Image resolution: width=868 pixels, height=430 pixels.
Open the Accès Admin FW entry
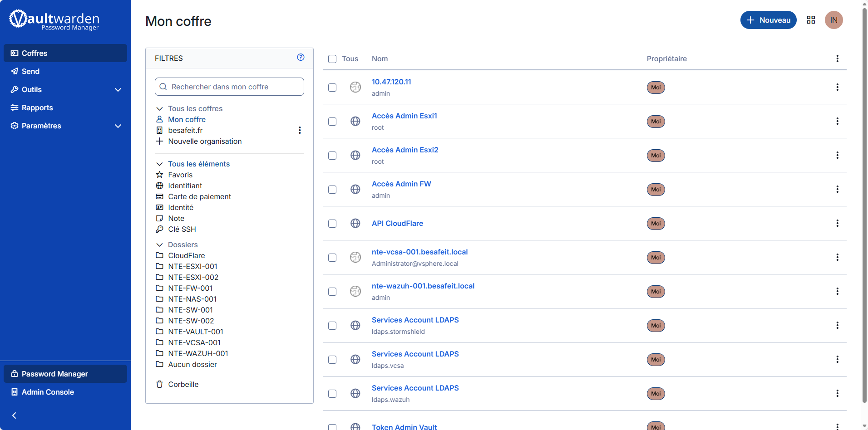[x=401, y=184]
